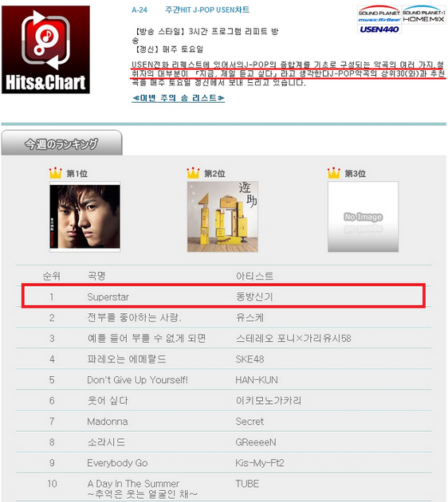Click song Don't Give Up Yourself!
Image resolution: width=448 pixels, height=502 pixels.
pos(138,380)
